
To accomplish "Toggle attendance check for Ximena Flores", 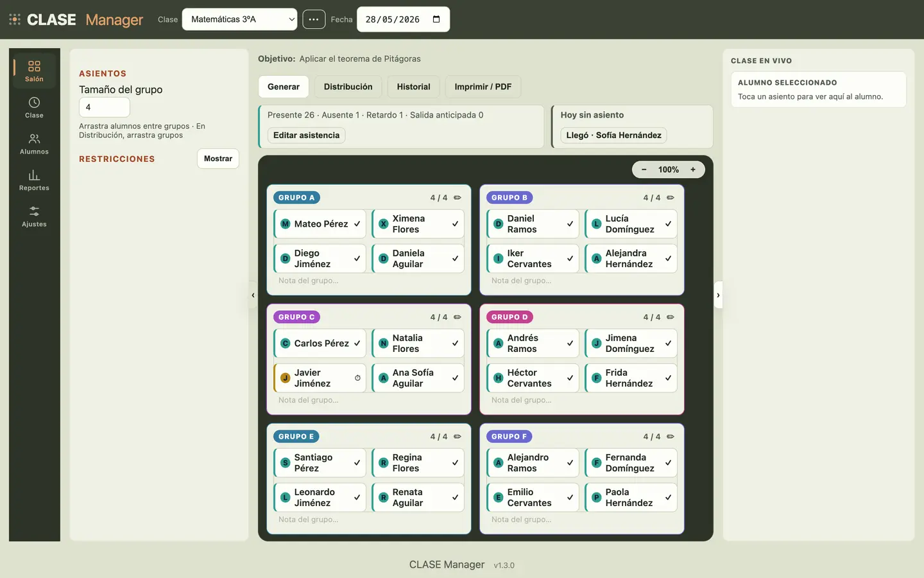I will click(455, 224).
